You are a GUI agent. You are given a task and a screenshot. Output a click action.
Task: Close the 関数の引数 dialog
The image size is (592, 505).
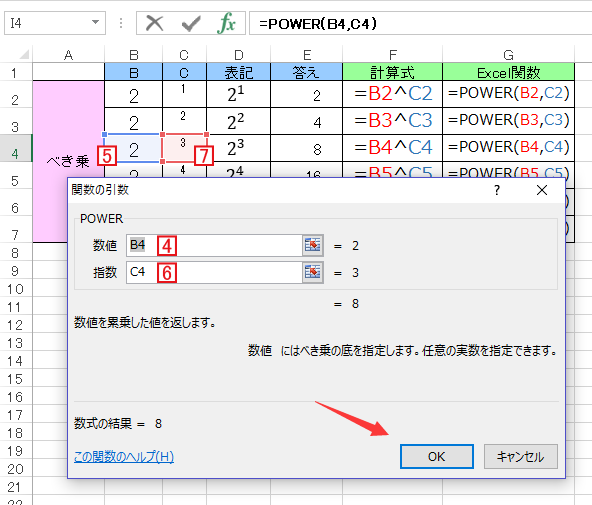542,190
